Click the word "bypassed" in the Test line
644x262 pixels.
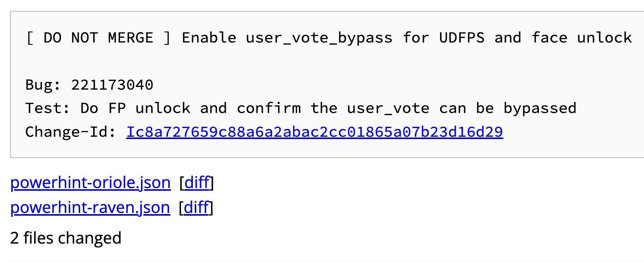click(540, 108)
